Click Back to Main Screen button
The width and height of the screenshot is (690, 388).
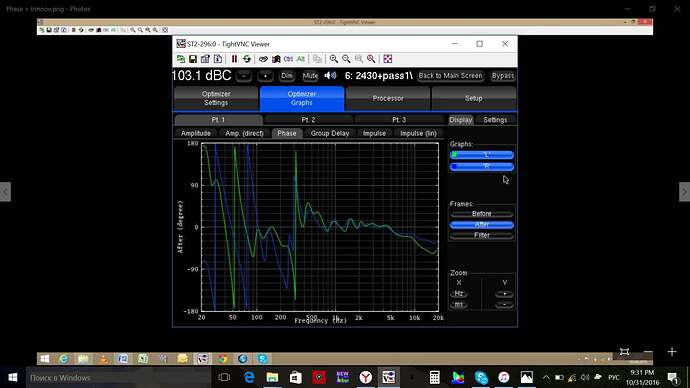(450, 76)
